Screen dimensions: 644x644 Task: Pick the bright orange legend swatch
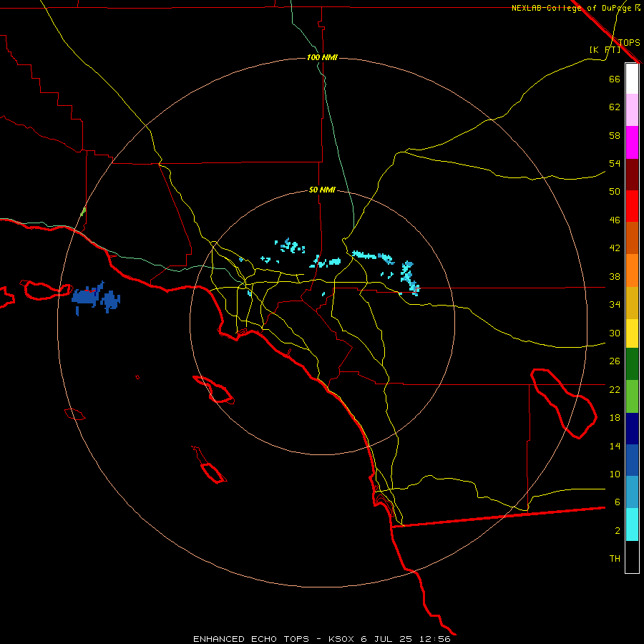point(632,270)
